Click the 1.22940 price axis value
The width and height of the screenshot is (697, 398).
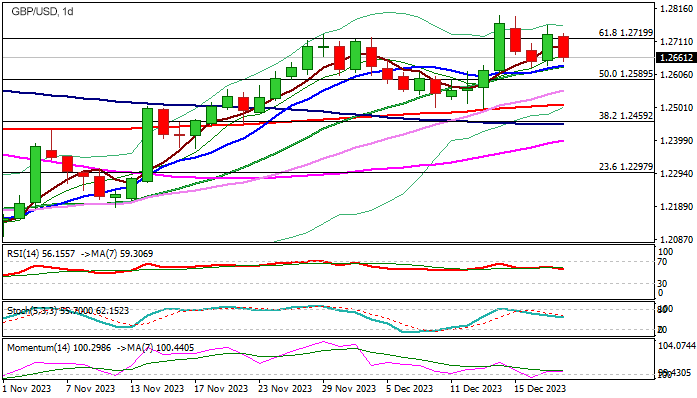677,173
